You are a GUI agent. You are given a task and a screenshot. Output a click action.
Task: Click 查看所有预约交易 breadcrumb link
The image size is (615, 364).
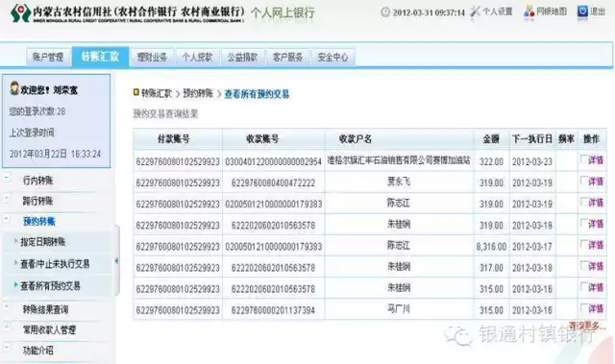[257, 94]
